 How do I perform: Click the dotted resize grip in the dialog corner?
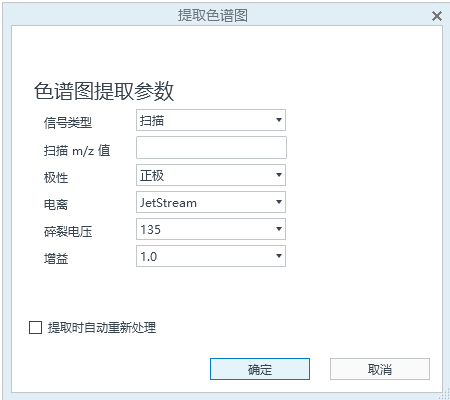[444, 394]
